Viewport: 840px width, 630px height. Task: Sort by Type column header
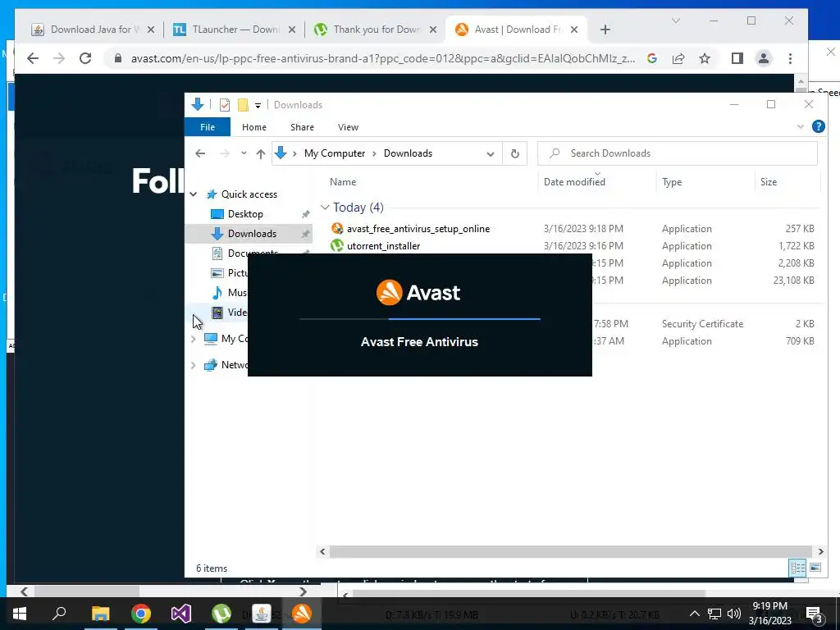click(x=672, y=181)
